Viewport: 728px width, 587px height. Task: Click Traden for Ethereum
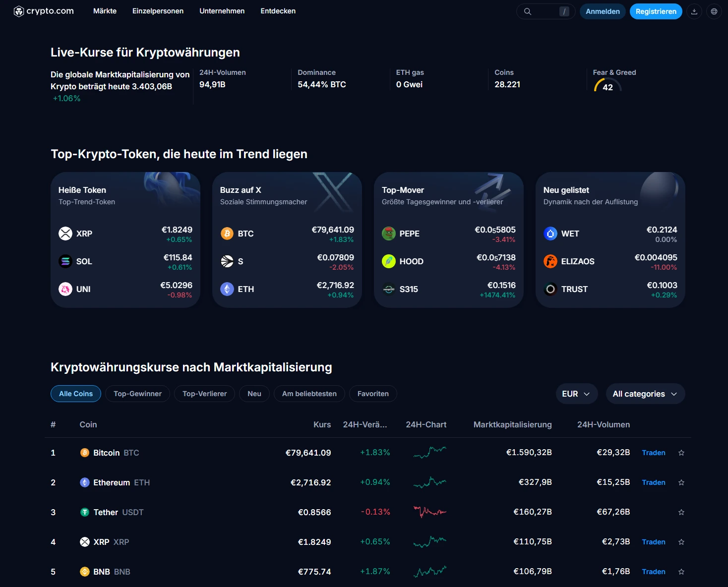click(x=654, y=482)
